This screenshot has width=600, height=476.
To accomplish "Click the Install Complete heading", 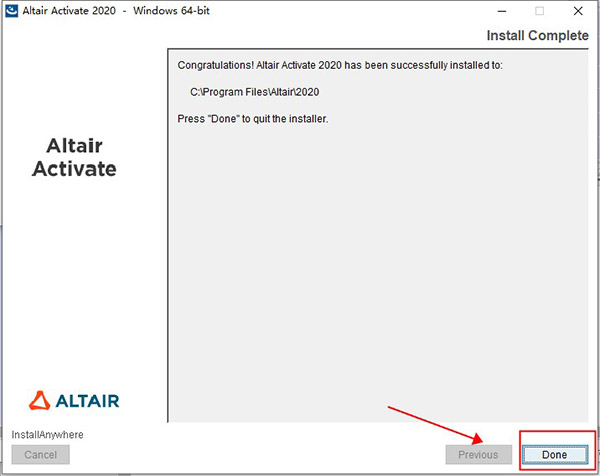I will click(x=537, y=36).
